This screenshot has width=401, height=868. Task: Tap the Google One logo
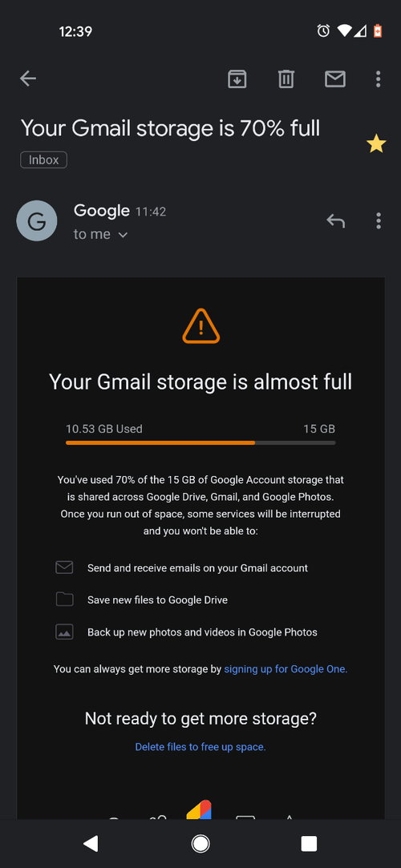coord(199,809)
